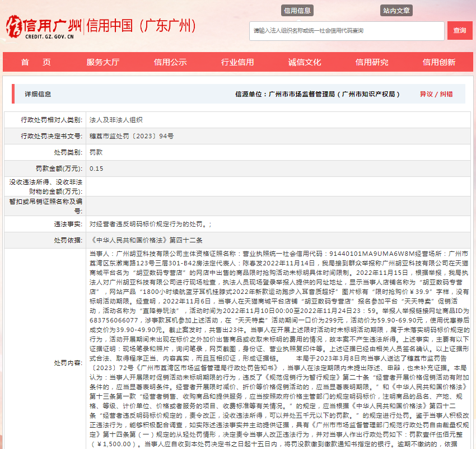
Task: Click the 信源单位 source authority text
Action: pyautogui.click(x=318, y=94)
